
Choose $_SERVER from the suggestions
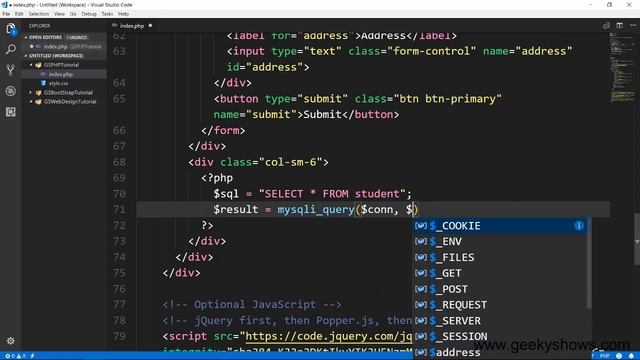point(500,321)
